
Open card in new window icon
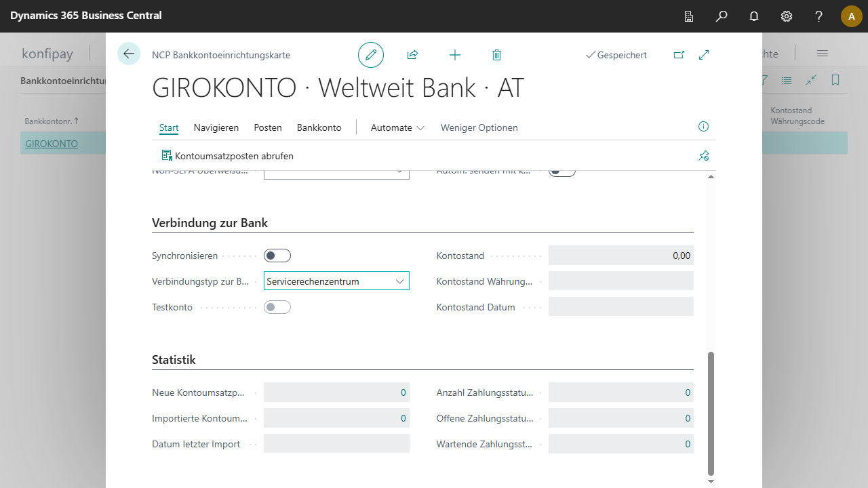pos(679,55)
